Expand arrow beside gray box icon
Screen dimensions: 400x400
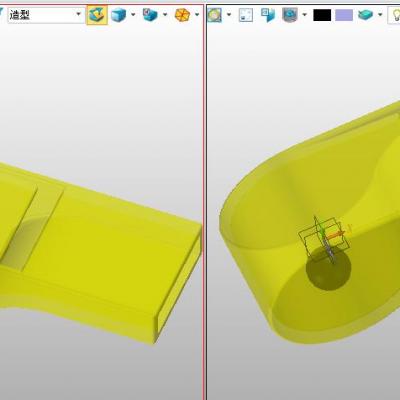pos(304,15)
